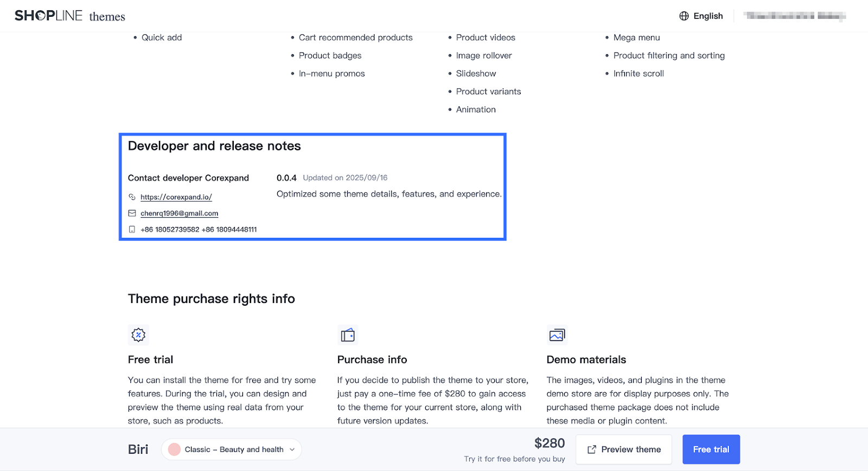
Task: Click the Demo materials image icon
Action: [557, 335]
